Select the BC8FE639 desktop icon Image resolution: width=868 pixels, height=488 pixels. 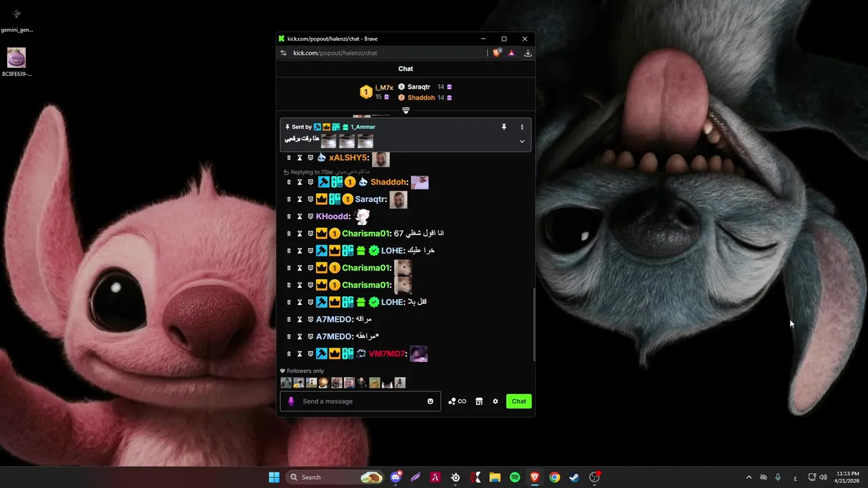16,62
